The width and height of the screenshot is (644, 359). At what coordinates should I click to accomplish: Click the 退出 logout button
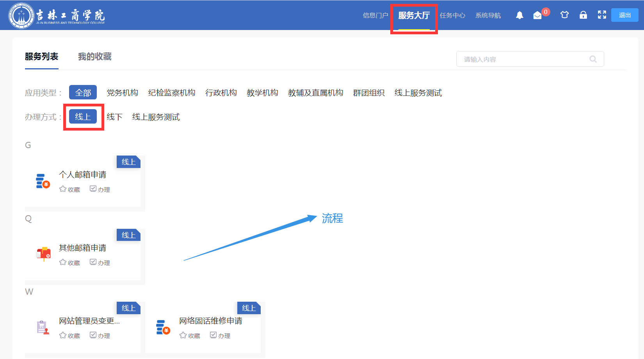624,15
